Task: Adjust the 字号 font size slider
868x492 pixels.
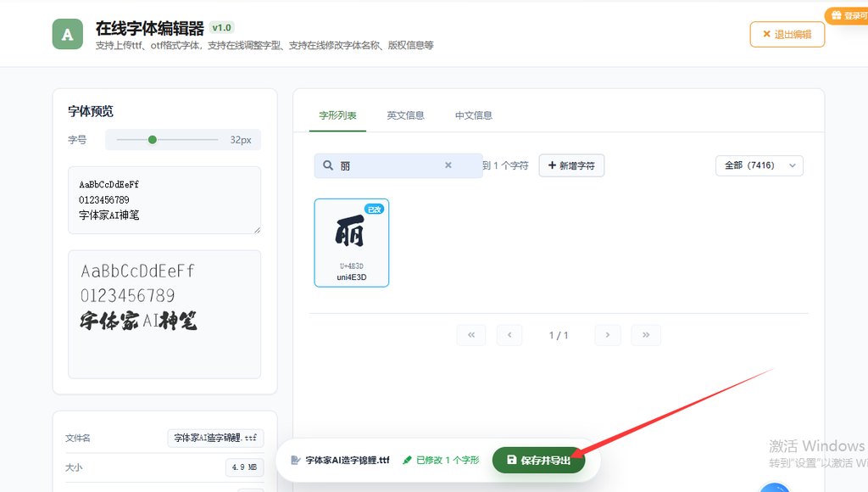Action: pyautogui.click(x=153, y=140)
